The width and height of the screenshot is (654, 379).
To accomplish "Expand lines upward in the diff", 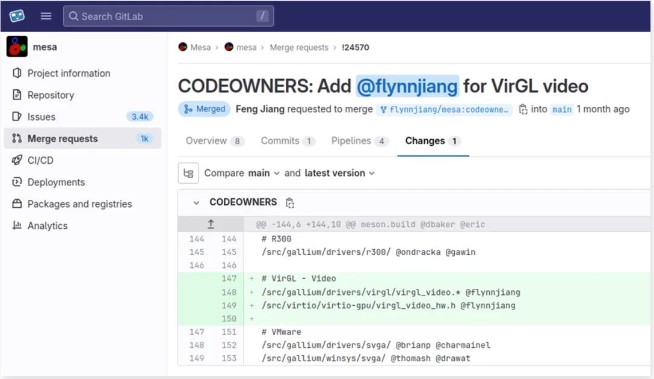I will (211, 224).
